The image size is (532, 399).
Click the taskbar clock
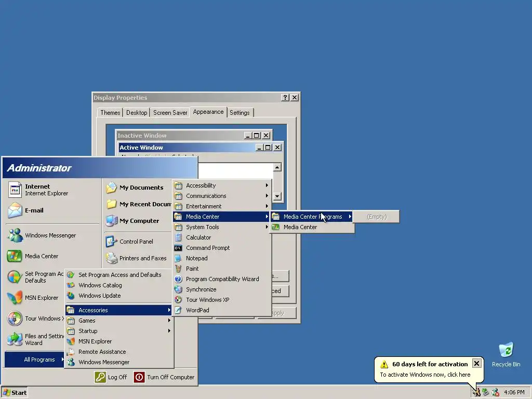(x=514, y=393)
